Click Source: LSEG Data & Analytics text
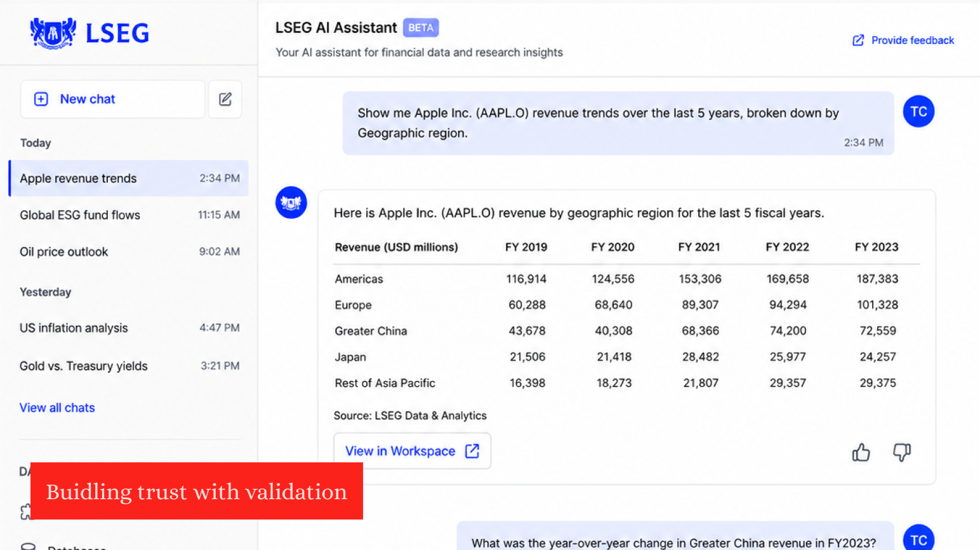Screen dimensions: 980x550 click(410, 415)
